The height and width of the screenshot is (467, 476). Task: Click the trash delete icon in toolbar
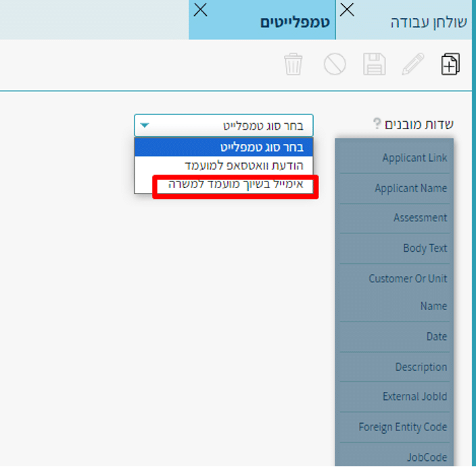point(293,65)
